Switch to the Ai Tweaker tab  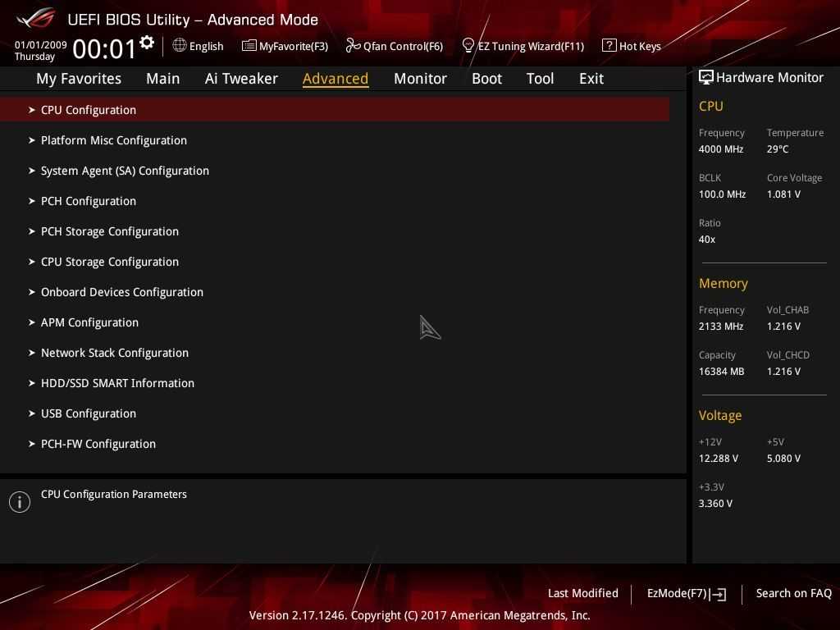(241, 79)
